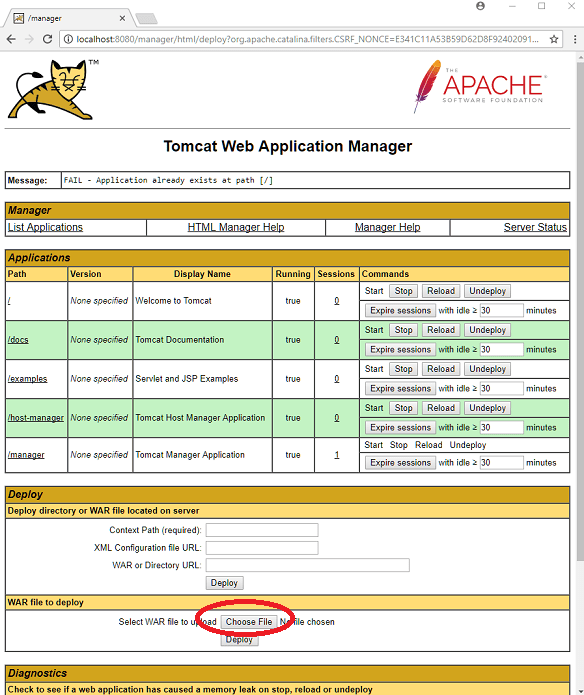Open Manager Help link
Image resolution: width=584 pixels, height=695 pixels.
coord(387,227)
